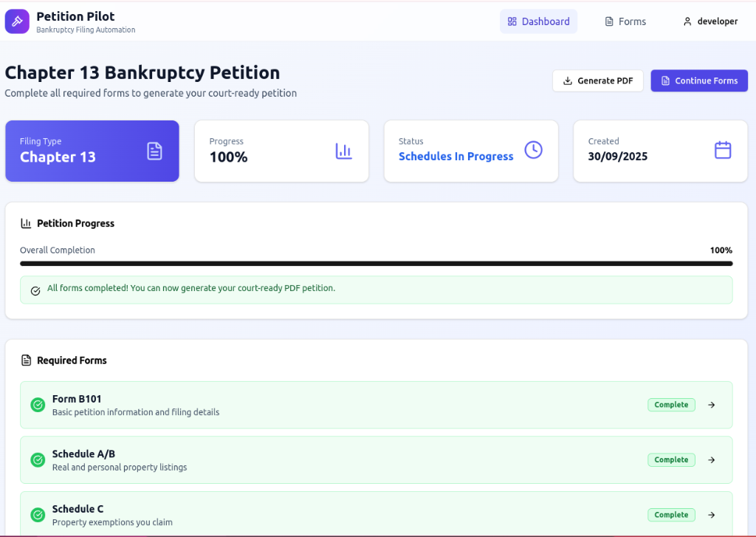The image size is (756, 537).
Task: Click the bar chart icon in Progress card
Action: 344,151
